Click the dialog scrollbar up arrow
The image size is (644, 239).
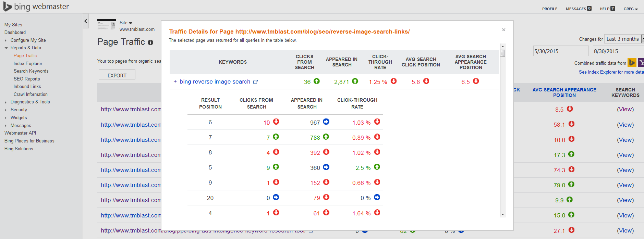502,46
